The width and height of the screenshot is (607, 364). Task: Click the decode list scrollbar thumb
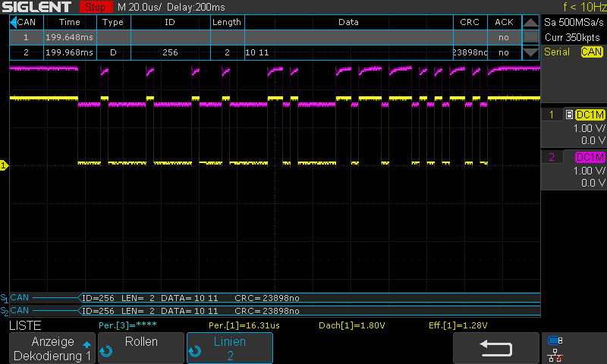tap(530, 37)
